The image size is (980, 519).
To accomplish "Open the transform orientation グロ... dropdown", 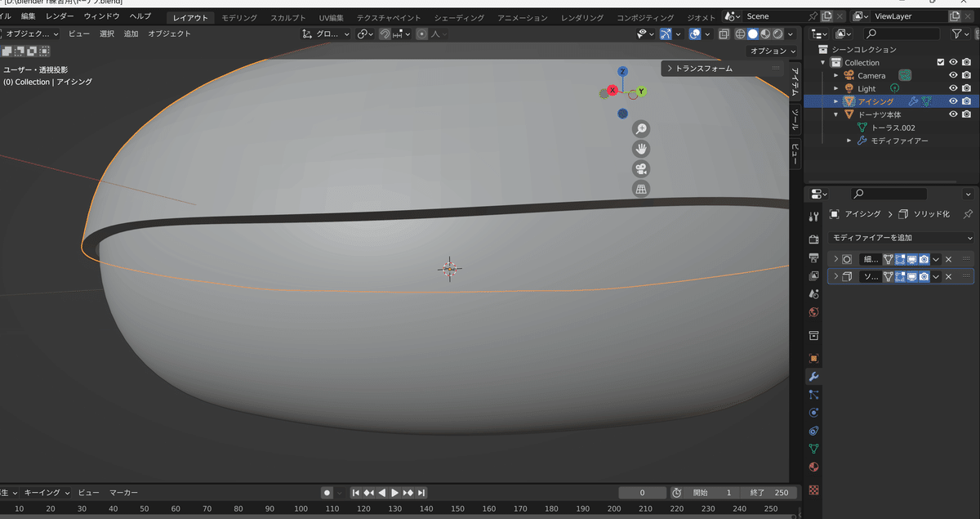I will 326,34.
